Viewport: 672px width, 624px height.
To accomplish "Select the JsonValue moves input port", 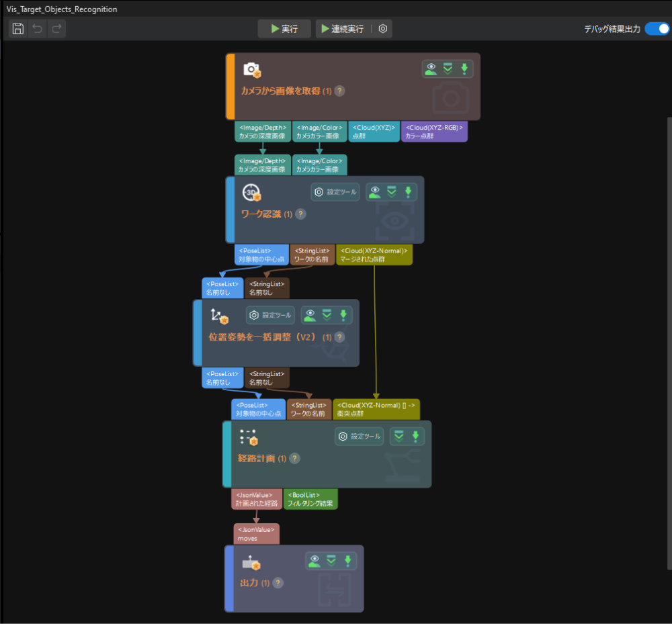I will pyautogui.click(x=256, y=534).
